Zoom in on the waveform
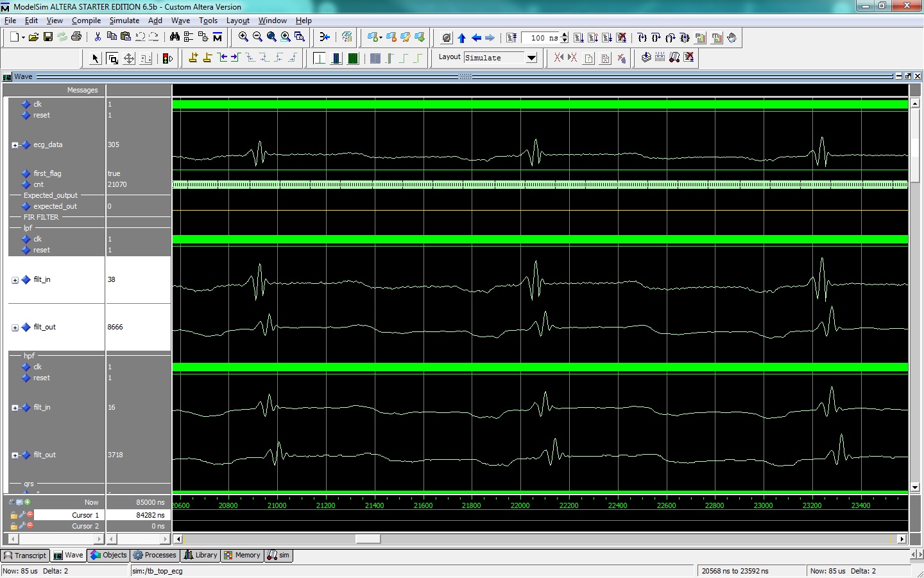This screenshot has height=578, width=924. [x=244, y=37]
